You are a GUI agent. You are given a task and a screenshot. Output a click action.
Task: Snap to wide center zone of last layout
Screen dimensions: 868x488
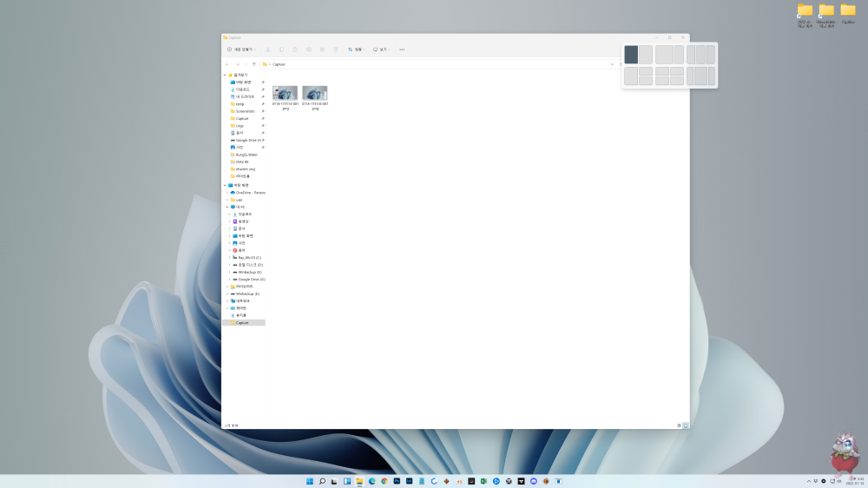[700, 76]
